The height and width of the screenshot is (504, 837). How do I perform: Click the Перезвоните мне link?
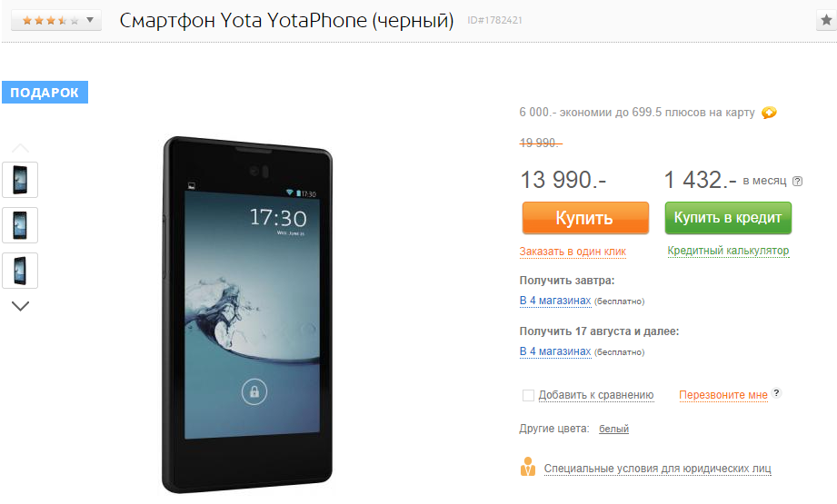click(723, 395)
